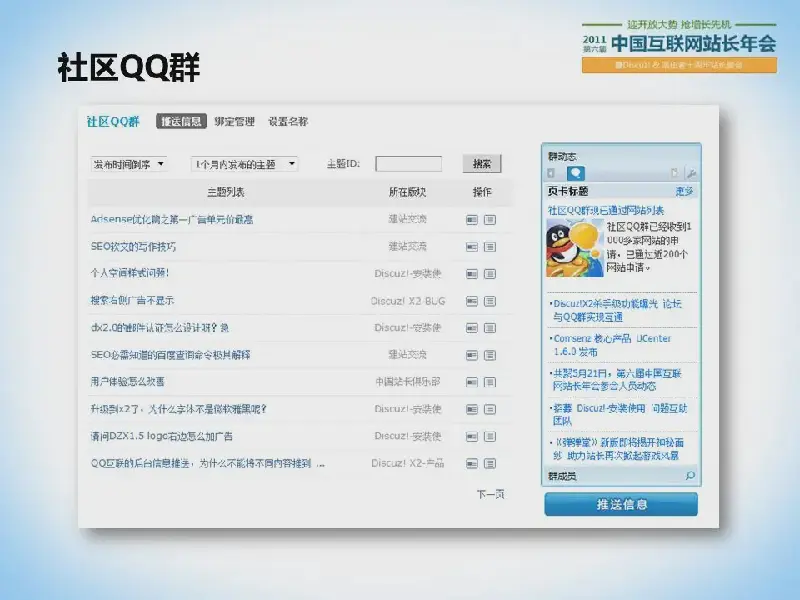The height and width of the screenshot is (600, 800).
Task: Click card-style icon in dx2.0 plugin row
Action: [472, 328]
